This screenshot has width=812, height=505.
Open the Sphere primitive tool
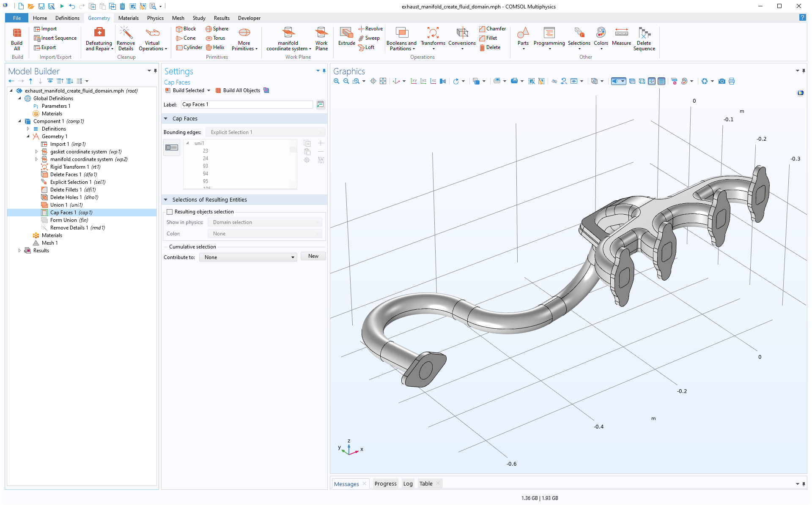[217, 29]
